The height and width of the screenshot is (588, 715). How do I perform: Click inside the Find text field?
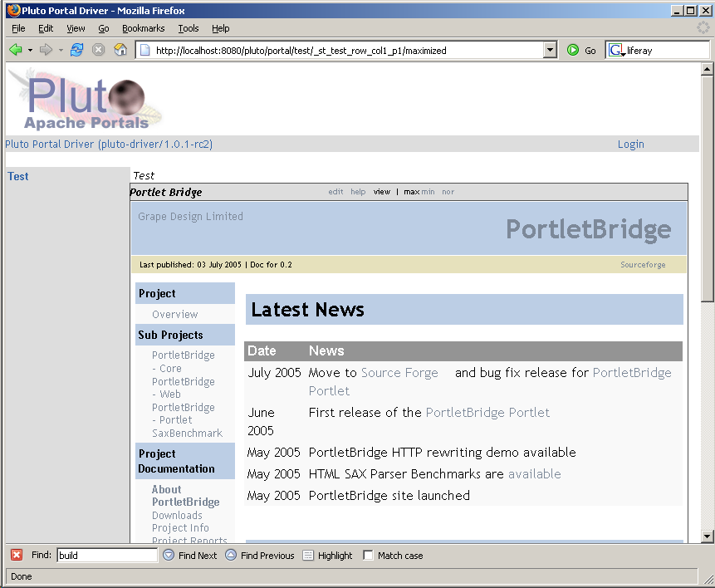106,556
